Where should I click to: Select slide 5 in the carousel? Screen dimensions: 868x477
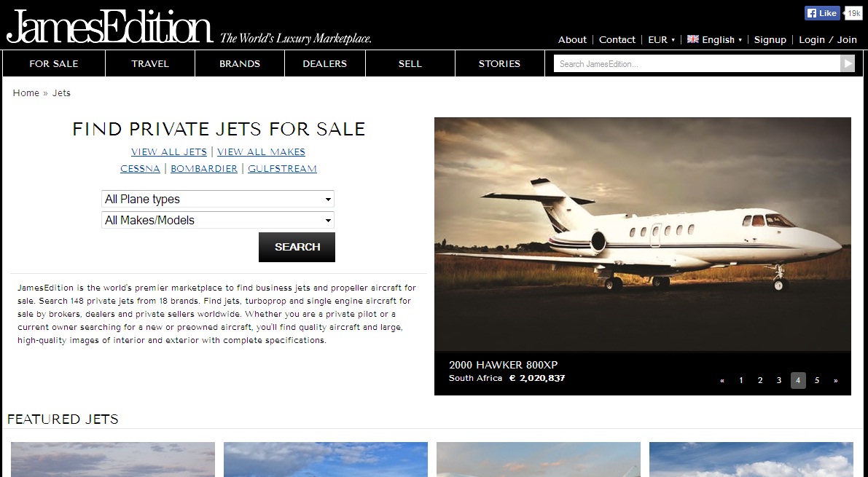pyautogui.click(x=816, y=380)
